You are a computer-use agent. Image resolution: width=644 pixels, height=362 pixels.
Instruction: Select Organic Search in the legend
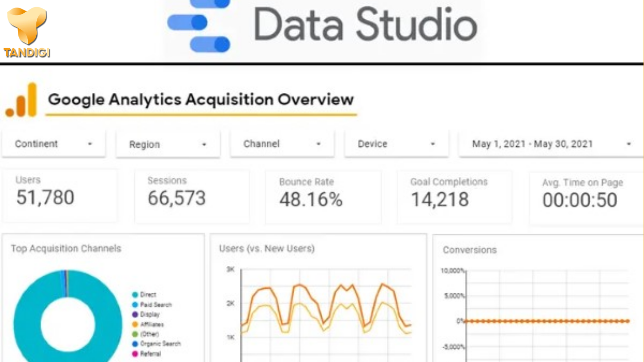[x=156, y=344]
